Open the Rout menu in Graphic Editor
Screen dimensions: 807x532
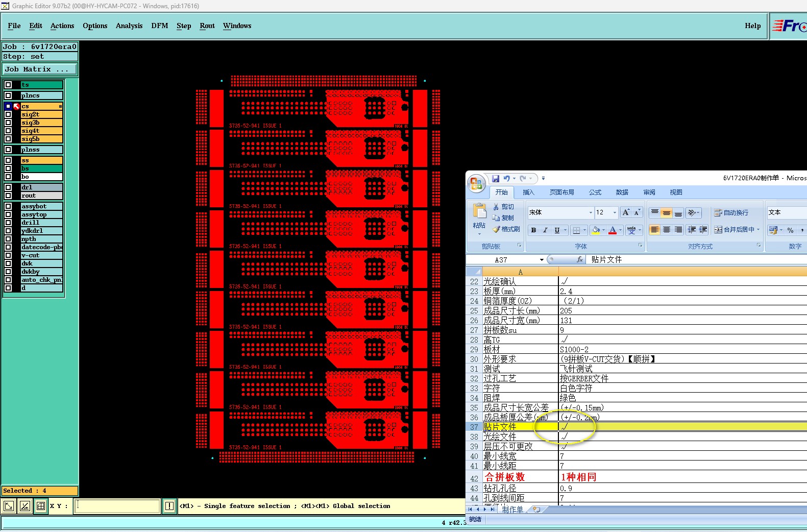[x=207, y=26]
